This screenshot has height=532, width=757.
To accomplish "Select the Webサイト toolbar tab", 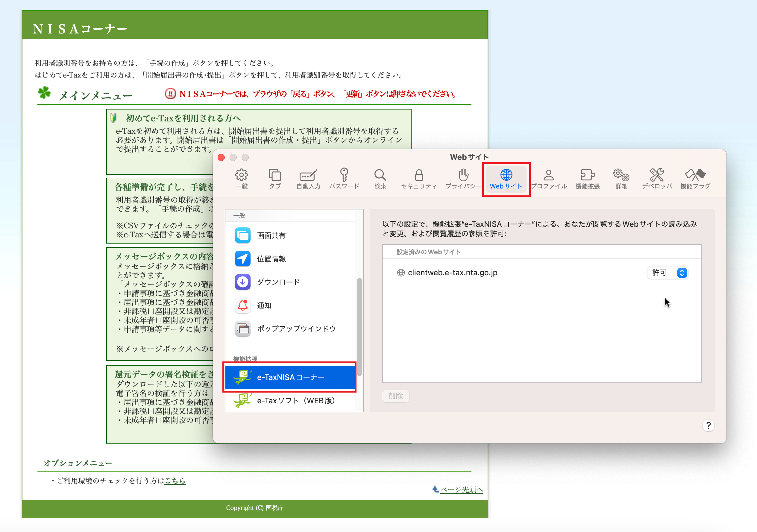I will [506, 179].
